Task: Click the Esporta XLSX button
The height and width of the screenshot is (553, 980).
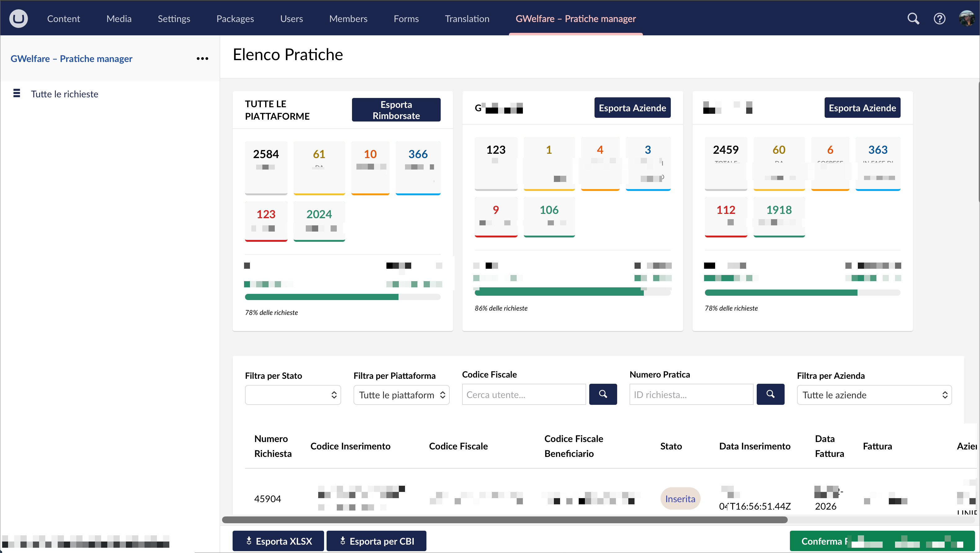Action: pyautogui.click(x=278, y=541)
